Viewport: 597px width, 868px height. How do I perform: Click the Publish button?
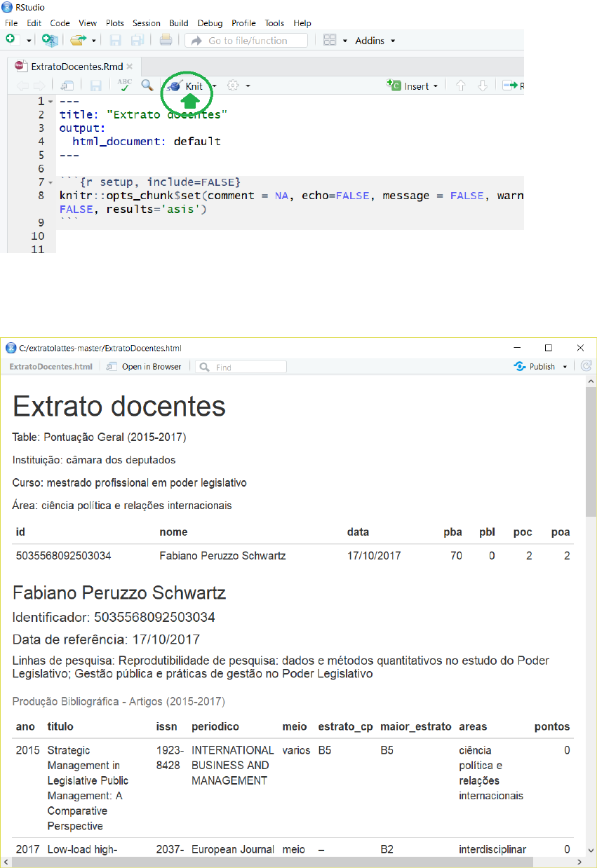point(535,367)
